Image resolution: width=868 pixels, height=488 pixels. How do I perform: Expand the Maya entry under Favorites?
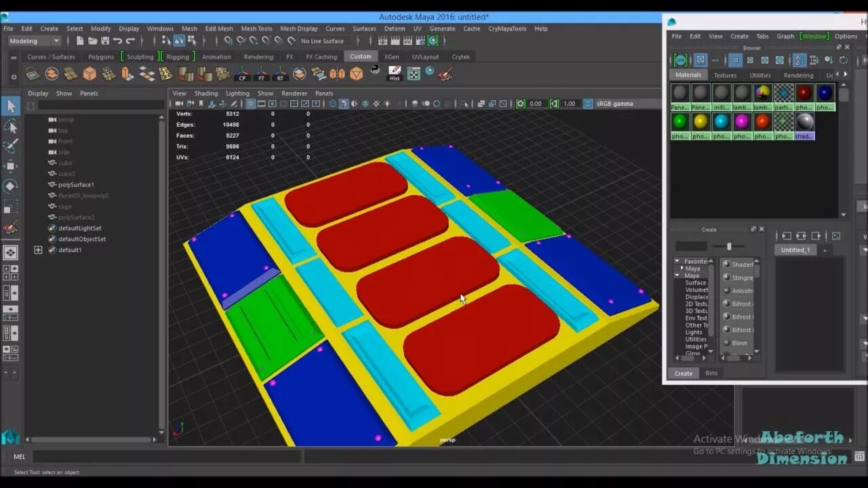point(682,268)
